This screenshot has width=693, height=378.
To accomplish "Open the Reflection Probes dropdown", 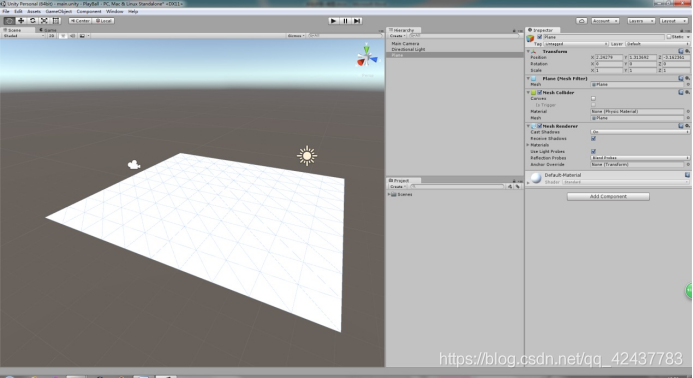I will pos(640,158).
